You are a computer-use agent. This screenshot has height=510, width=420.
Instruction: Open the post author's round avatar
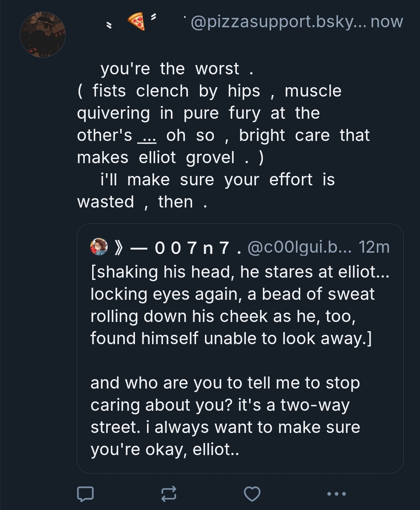click(43, 35)
